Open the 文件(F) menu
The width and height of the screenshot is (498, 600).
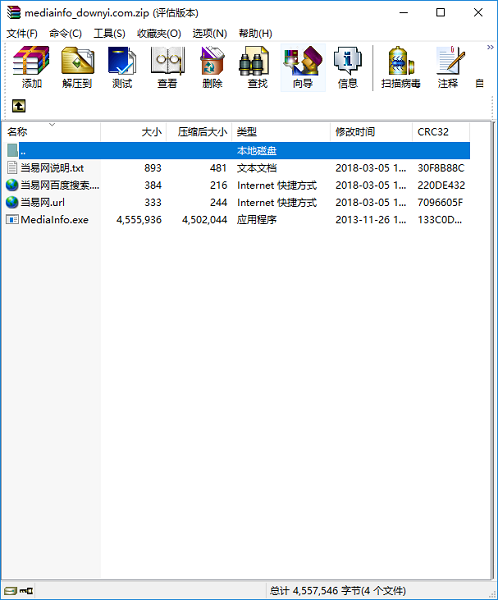pos(22,34)
